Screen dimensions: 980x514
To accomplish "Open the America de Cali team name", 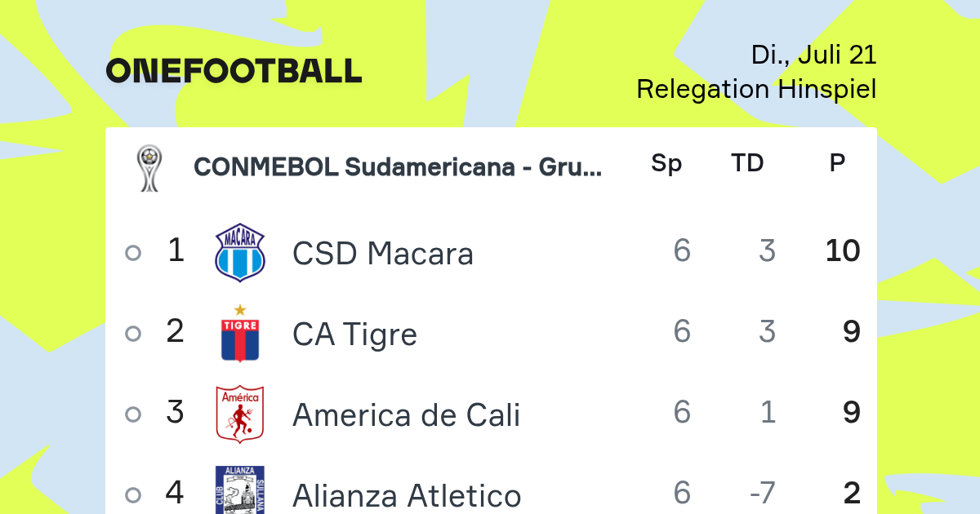I will [x=406, y=415].
